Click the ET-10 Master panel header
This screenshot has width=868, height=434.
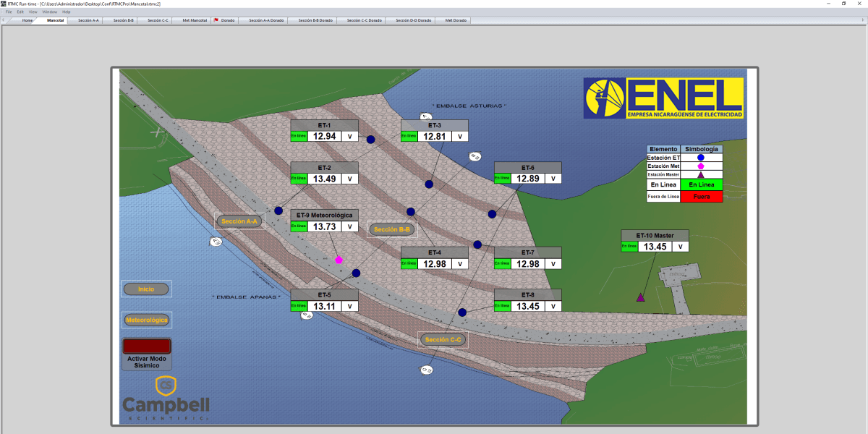[x=655, y=235]
